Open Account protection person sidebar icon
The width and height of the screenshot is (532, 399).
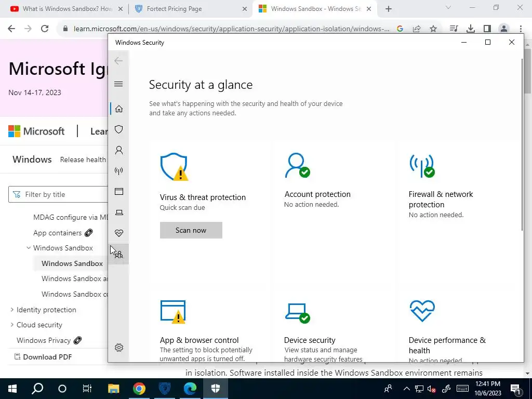(119, 150)
